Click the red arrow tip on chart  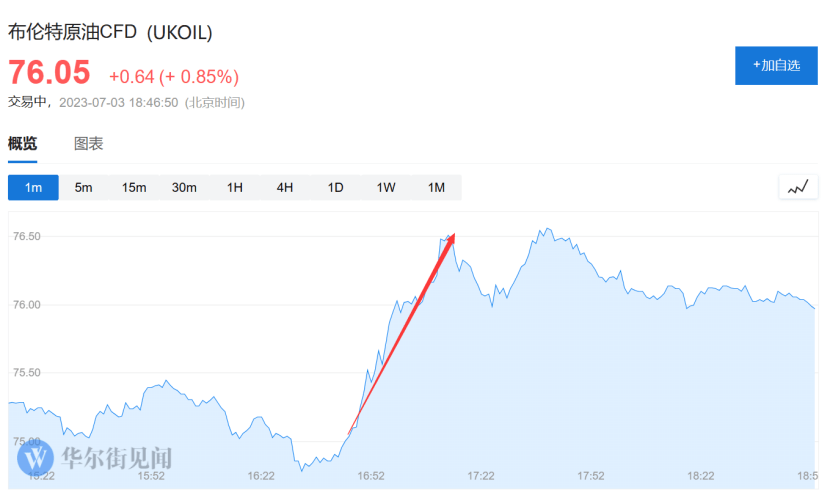(x=454, y=235)
